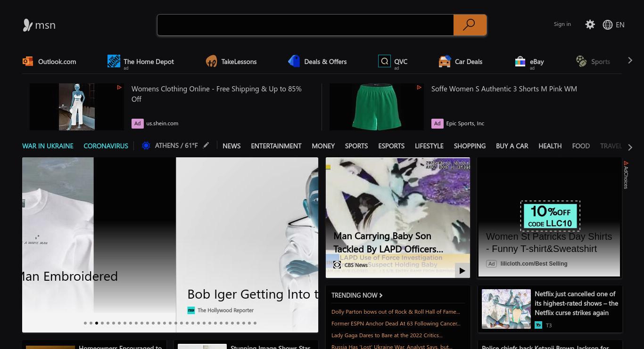Select the first carousel pagination dot
Viewport: 644px width, 349px height.
(85, 323)
